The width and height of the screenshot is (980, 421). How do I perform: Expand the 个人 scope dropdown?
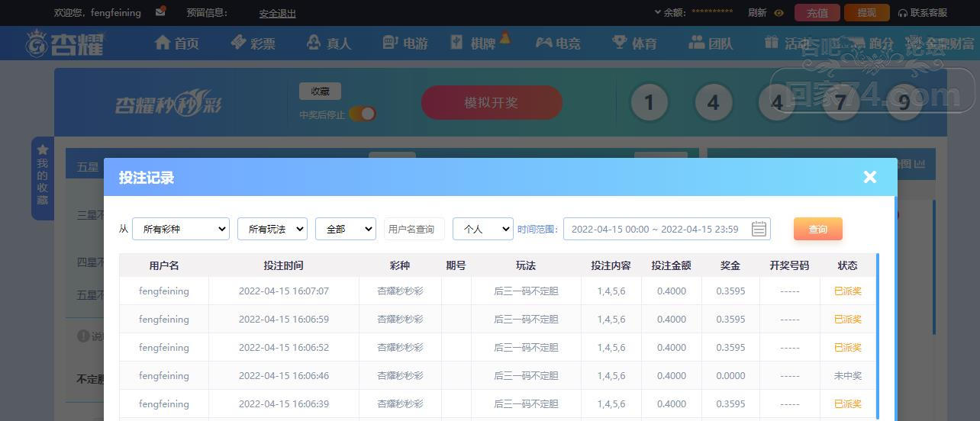(483, 229)
